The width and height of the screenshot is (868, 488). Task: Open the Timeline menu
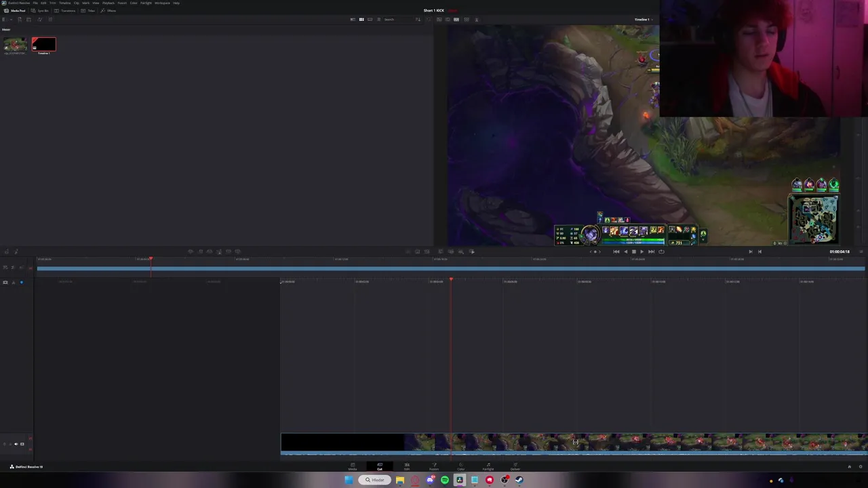click(65, 3)
